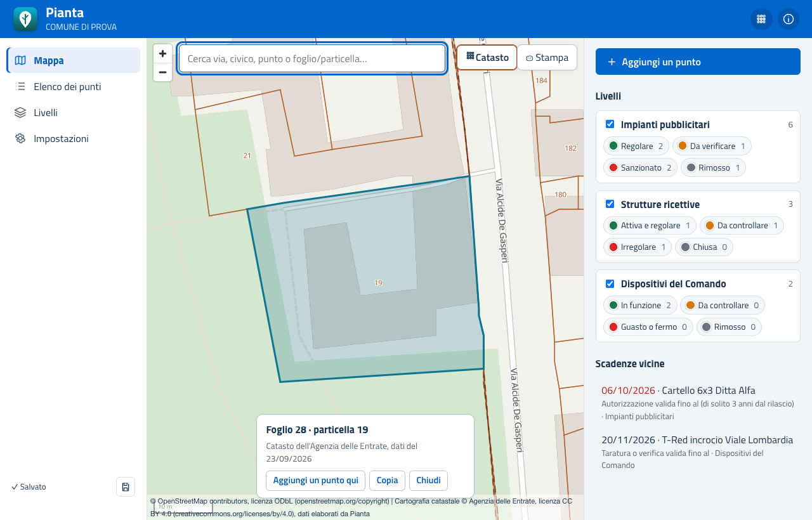Filter by Guasto o fermo chip
The width and height of the screenshot is (812, 520).
tap(648, 327)
